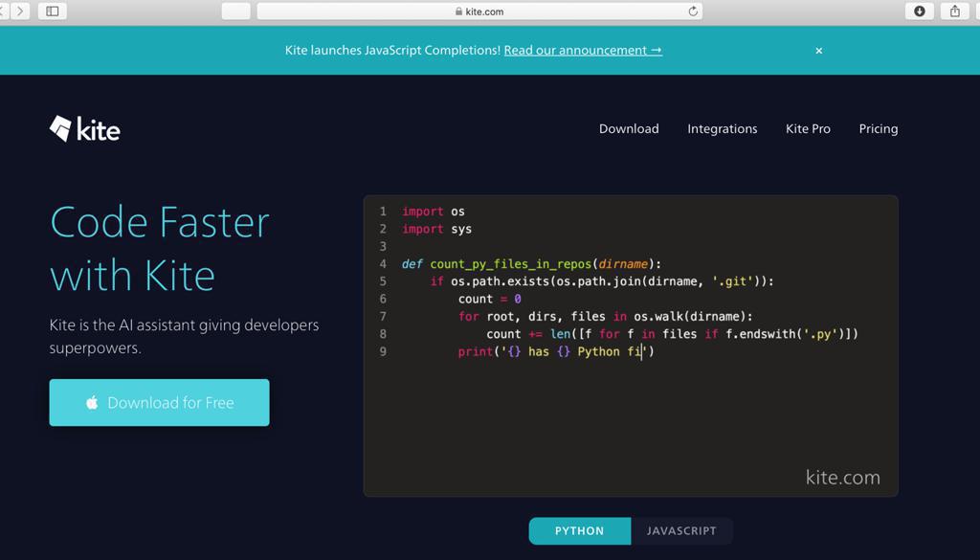Click code line 'import os'
Viewport: 980px width, 560px height.
pyautogui.click(x=434, y=212)
